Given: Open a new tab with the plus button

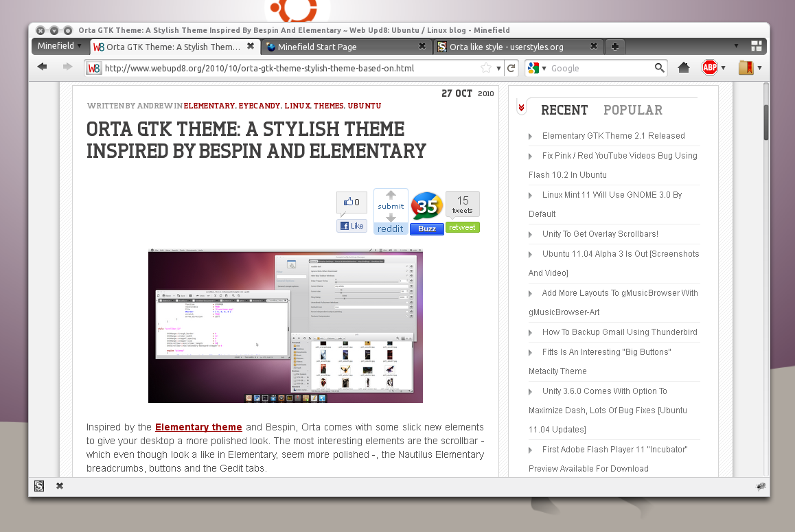Looking at the screenshot, I should click(614, 47).
